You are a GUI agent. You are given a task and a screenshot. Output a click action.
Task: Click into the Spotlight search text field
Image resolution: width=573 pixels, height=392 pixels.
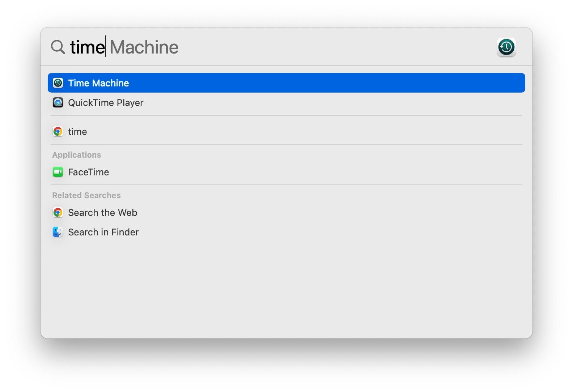point(280,47)
